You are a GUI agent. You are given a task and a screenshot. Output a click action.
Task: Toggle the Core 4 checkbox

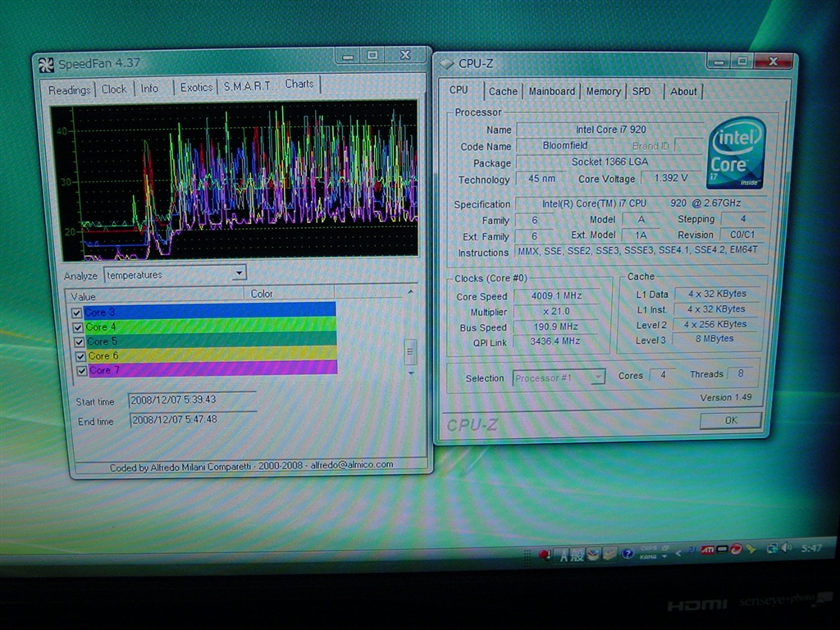tap(78, 327)
